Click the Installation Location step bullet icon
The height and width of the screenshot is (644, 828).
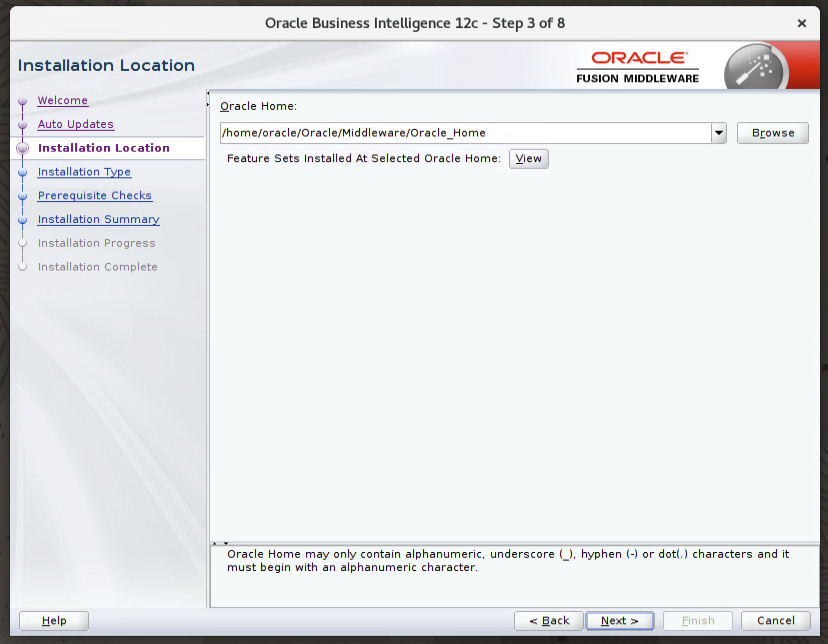(x=22, y=148)
